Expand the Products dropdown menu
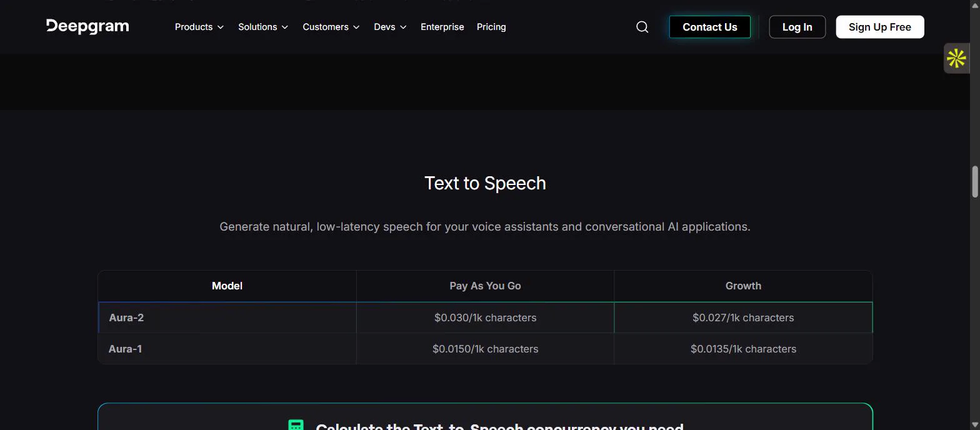This screenshot has width=980, height=430. [199, 27]
